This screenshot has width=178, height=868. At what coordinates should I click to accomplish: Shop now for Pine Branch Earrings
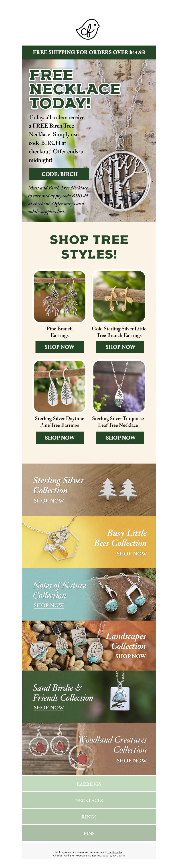click(59, 347)
